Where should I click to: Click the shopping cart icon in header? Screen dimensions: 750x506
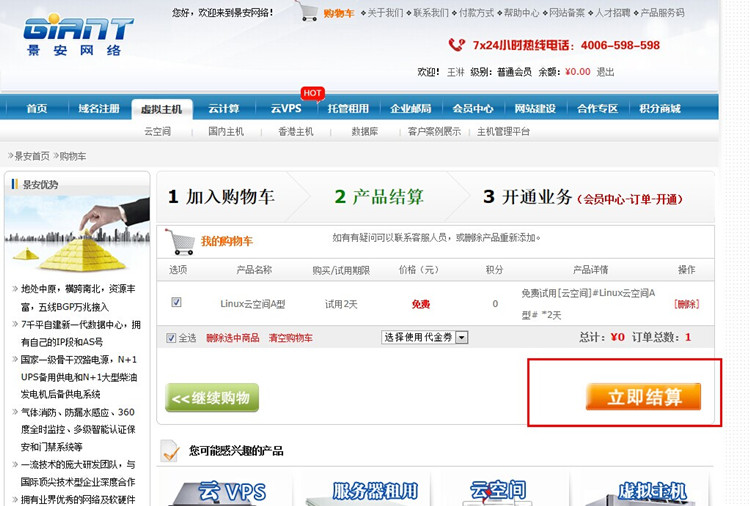(x=307, y=13)
